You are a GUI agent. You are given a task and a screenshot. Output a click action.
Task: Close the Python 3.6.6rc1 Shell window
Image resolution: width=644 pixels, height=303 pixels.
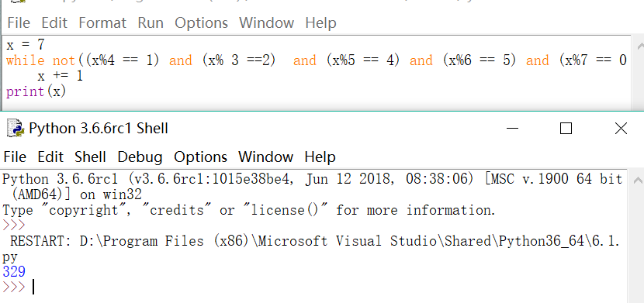coord(621,129)
